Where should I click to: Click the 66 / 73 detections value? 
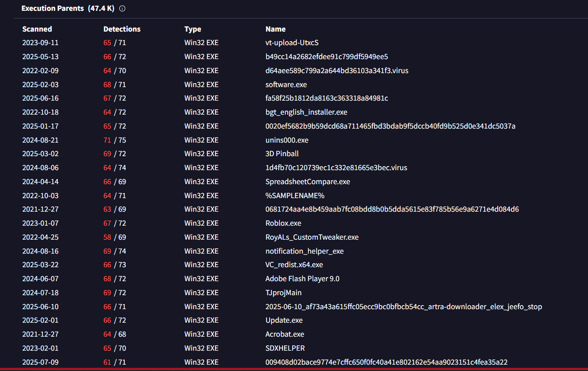click(x=115, y=265)
